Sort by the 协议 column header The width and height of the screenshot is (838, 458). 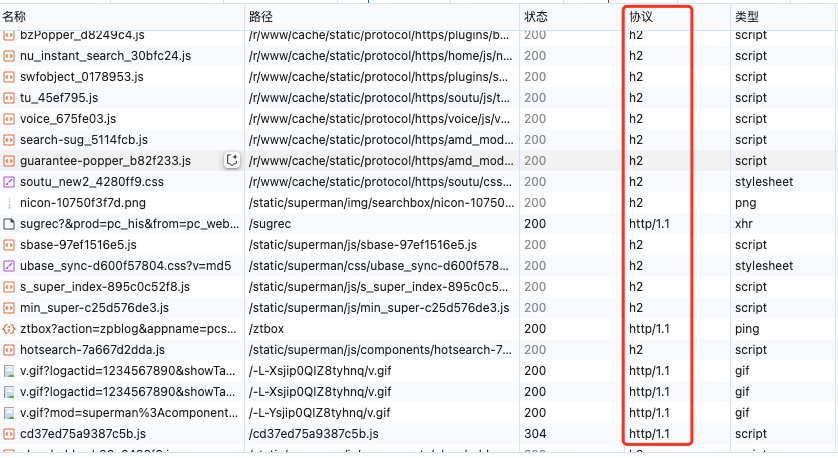pos(640,17)
